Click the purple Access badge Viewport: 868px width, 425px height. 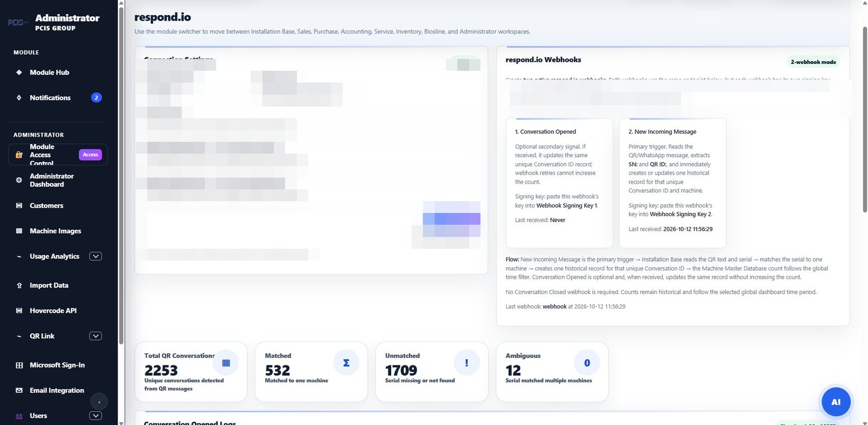90,155
